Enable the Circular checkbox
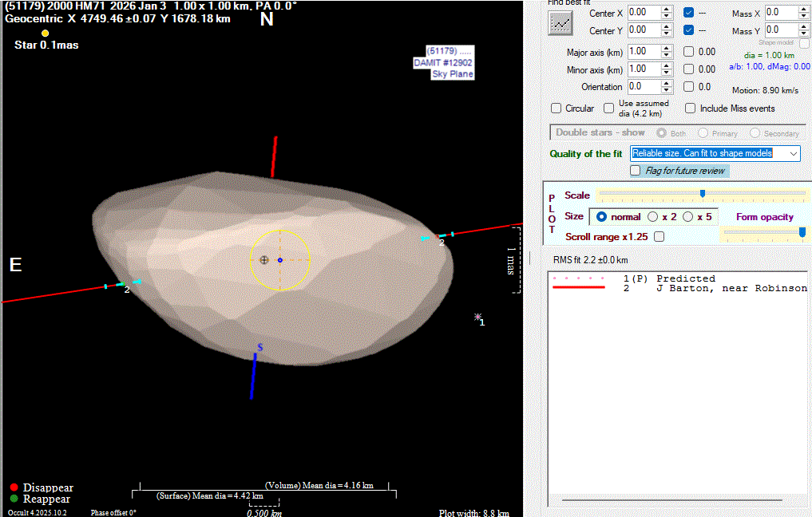The width and height of the screenshot is (812, 517). [x=557, y=109]
